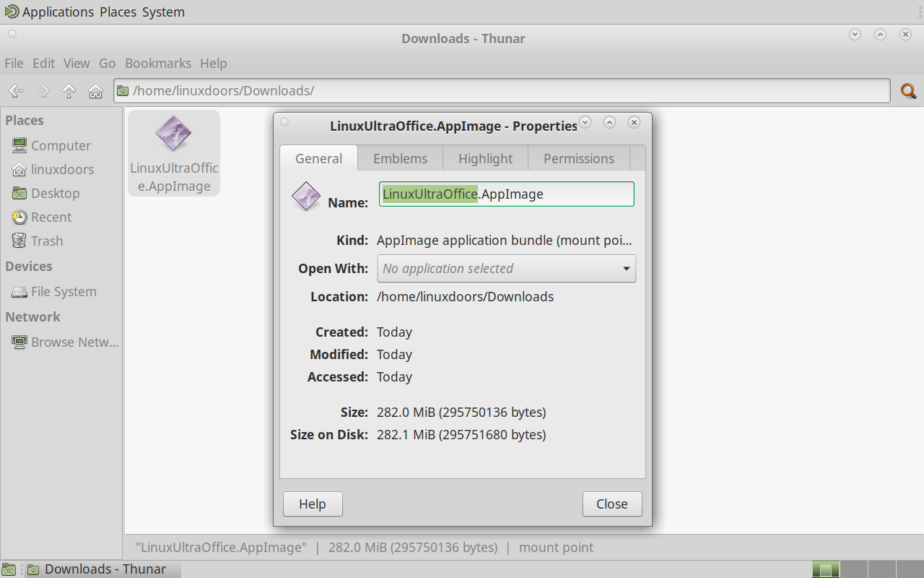Click the Location value /home/linuxdoors/Downloads

466,296
